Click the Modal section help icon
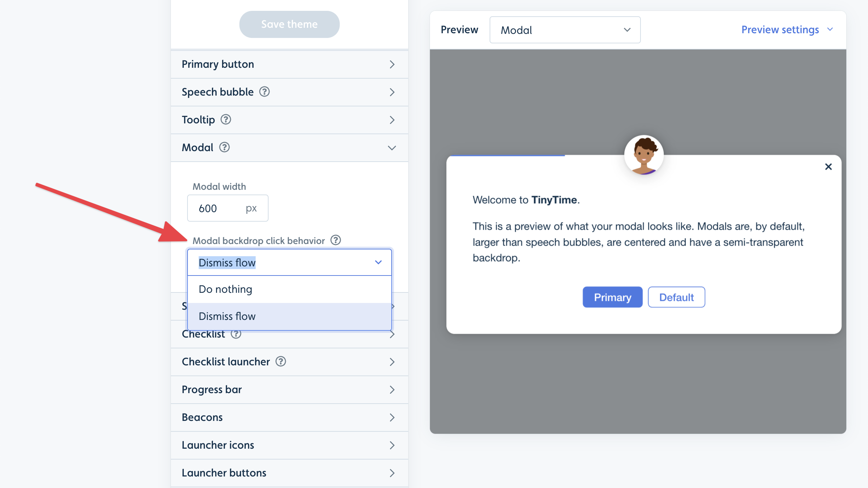868x488 pixels. [224, 147]
